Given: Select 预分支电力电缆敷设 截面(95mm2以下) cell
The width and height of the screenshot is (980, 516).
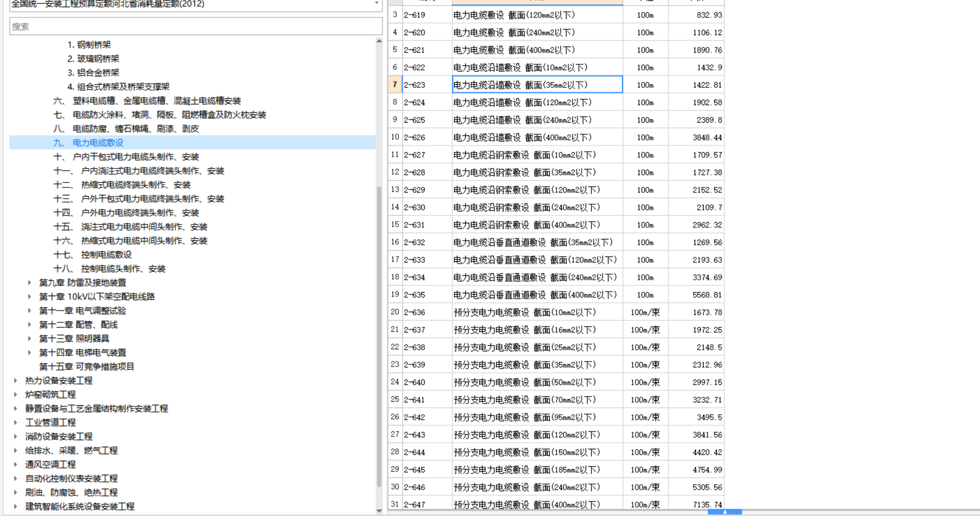Looking at the screenshot, I should [x=537, y=417].
